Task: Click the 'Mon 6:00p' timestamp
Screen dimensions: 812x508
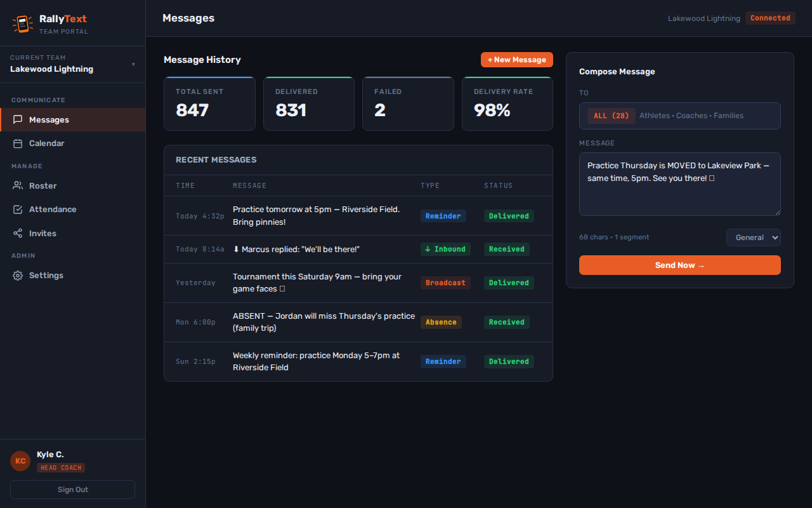Action: click(195, 323)
